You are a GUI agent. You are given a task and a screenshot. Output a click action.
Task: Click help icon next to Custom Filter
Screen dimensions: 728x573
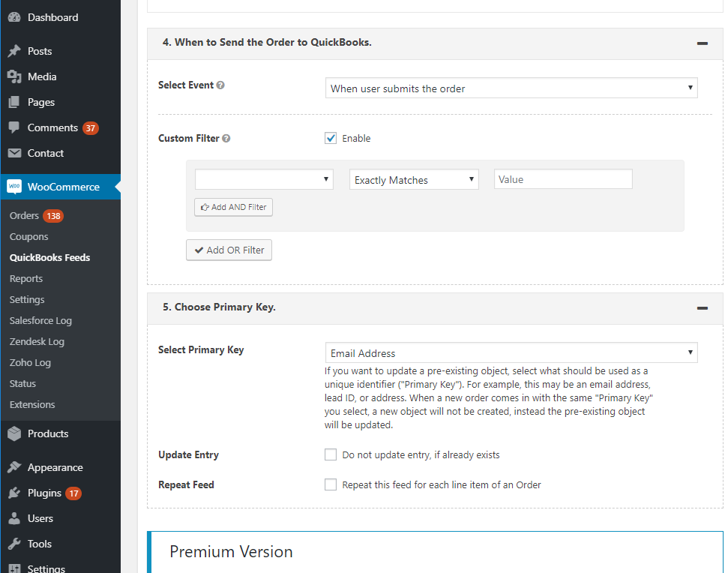[x=226, y=138]
